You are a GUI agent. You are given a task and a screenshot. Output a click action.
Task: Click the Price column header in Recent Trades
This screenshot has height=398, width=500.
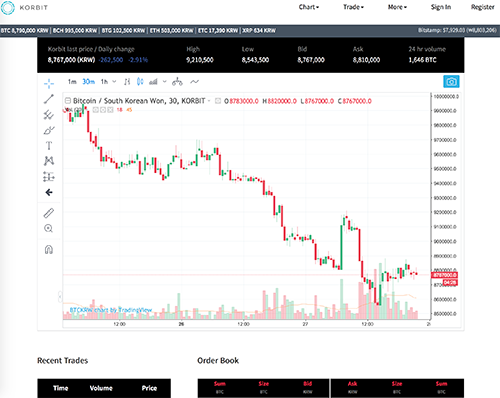(149, 388)
